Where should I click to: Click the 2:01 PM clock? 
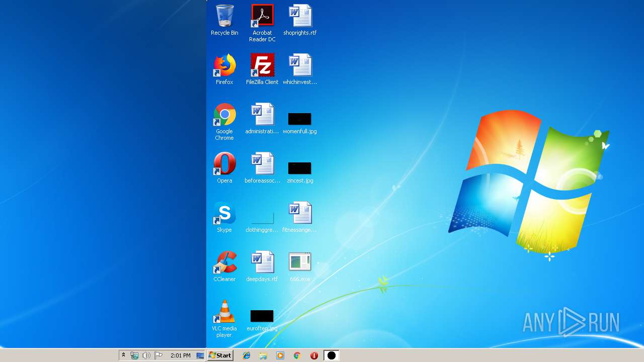click(181, 355)
